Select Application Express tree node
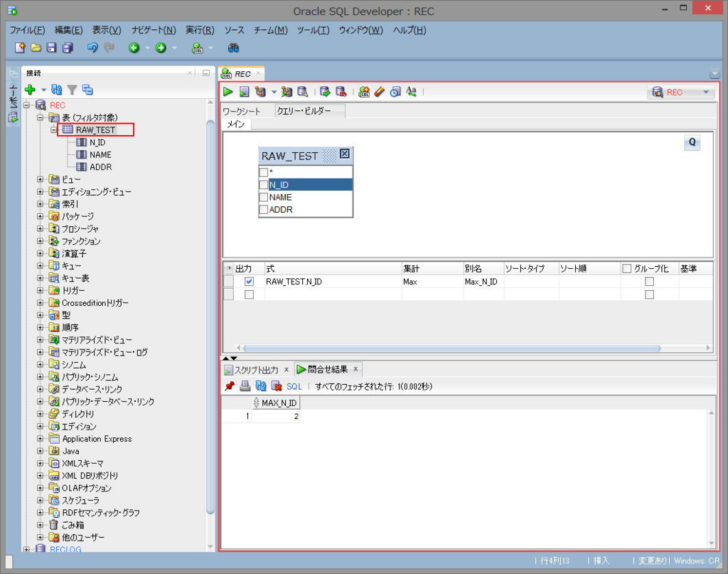This screenshot has height=574, width=728. (x=97, y=439)
